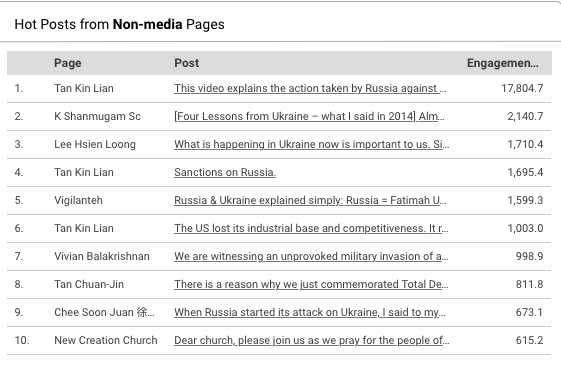Open the US lost its industrial base post

311,228
